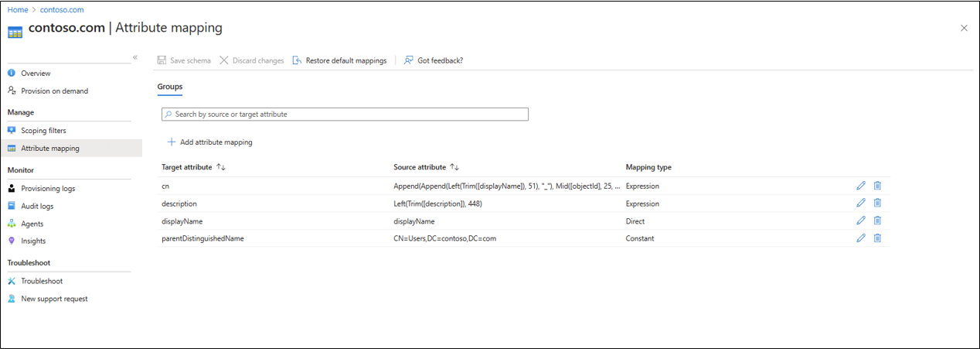Go to Home breadcrumb link
Image resolution: width=980 pixels, height=349 pixels.
(18, 10)
